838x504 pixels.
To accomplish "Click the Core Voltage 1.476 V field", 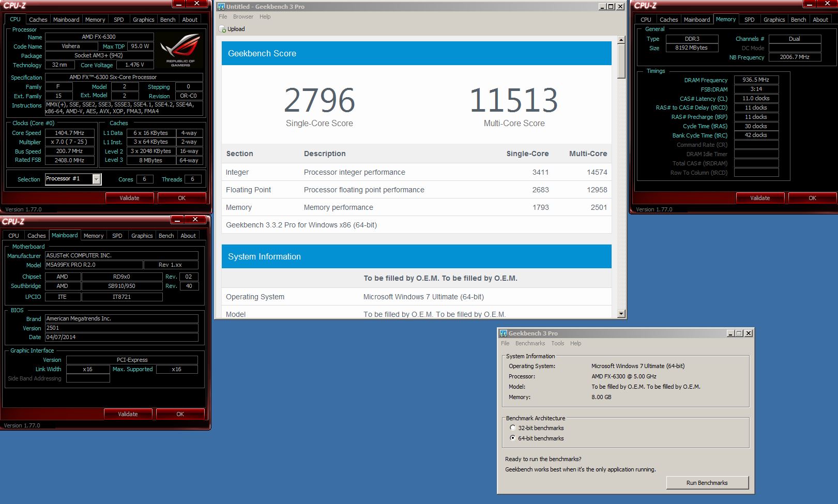I will [x=134, y=65].
